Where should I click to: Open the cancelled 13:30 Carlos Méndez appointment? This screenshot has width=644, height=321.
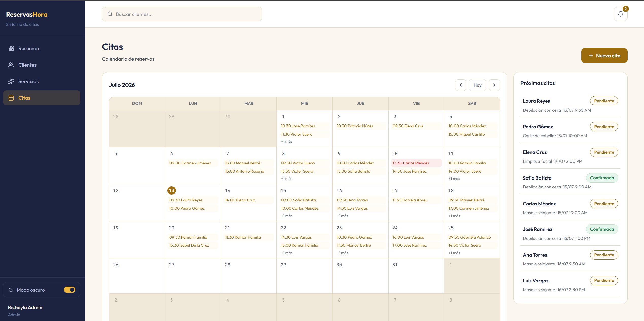coord(416,163)
